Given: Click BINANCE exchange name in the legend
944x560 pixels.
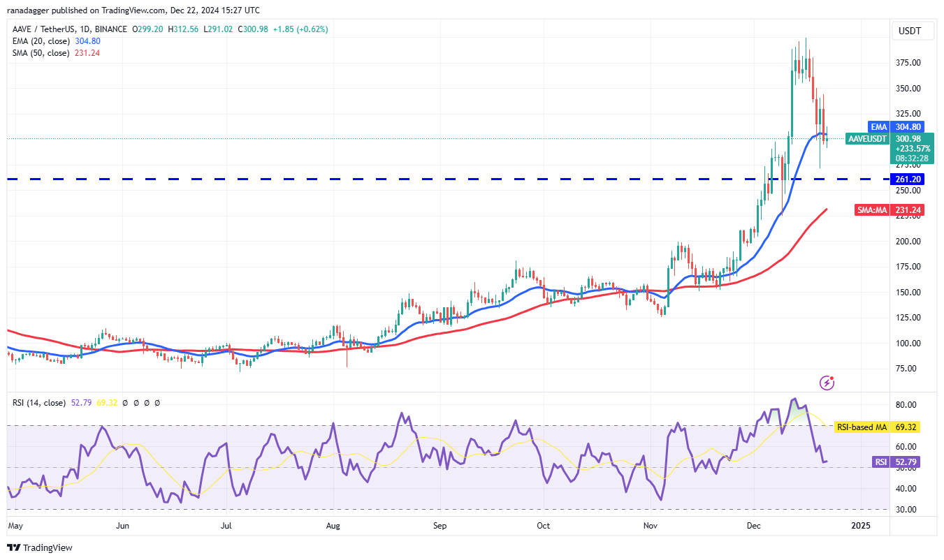Looking at the screenshot, I should click(110, 29).
